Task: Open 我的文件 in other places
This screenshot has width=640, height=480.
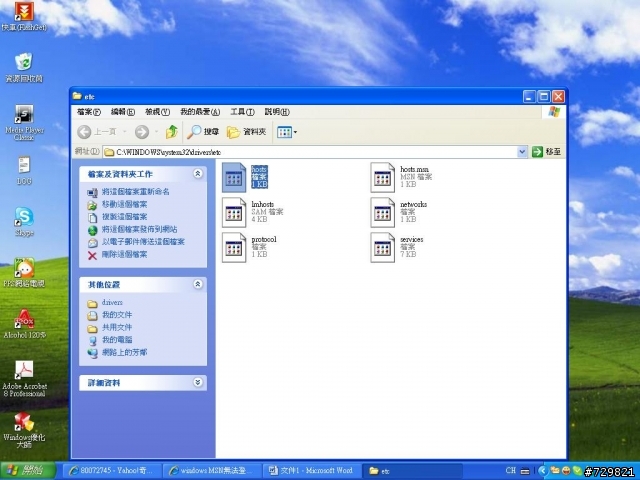Action: (x=117, y=315)
